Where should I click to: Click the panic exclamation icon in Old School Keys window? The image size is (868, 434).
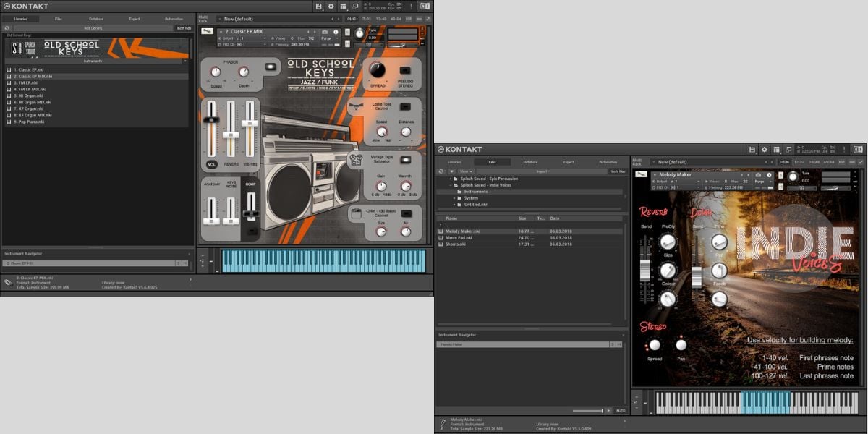(x=411, y=7)
